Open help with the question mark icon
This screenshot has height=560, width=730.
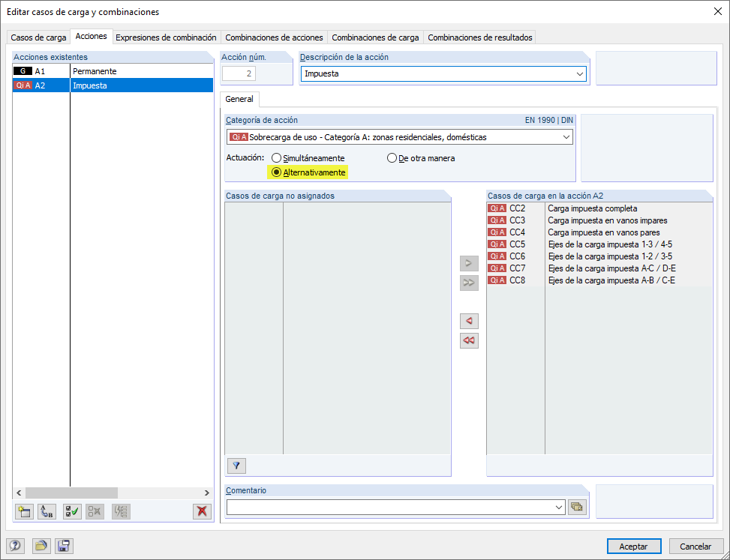point(15,546)
